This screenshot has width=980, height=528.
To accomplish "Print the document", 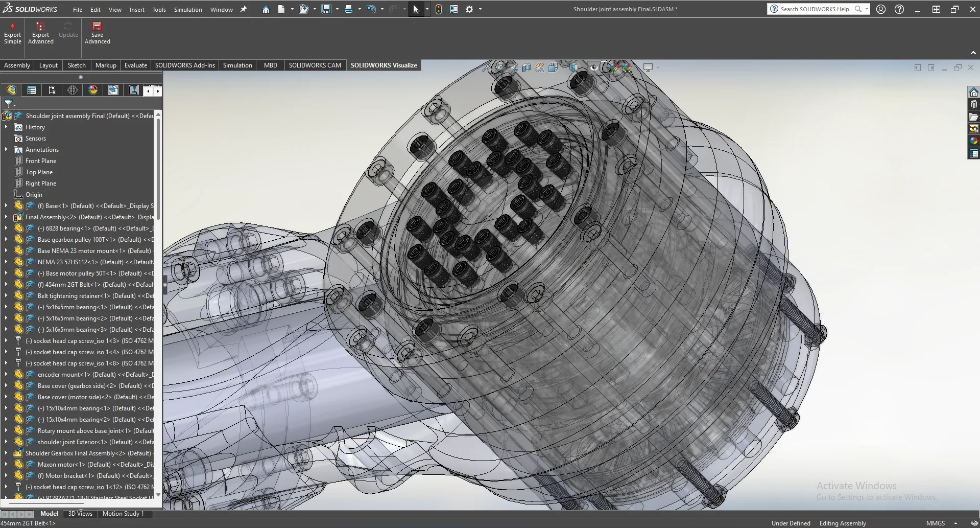I will pyautogui.click(x=349, y=9).
